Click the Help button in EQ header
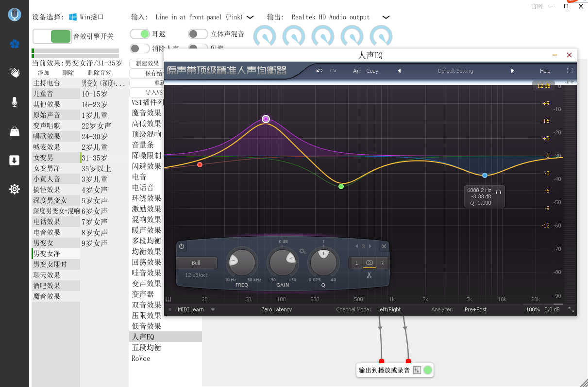 (545, 71)
